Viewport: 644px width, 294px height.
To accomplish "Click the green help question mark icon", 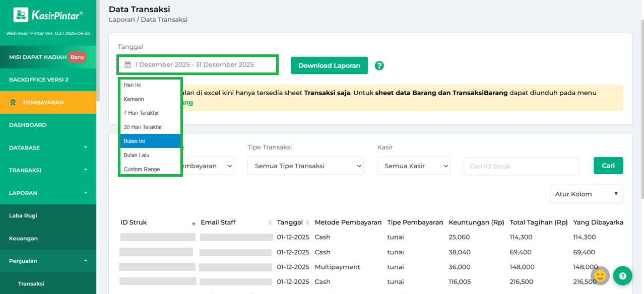I will point(379,65).
